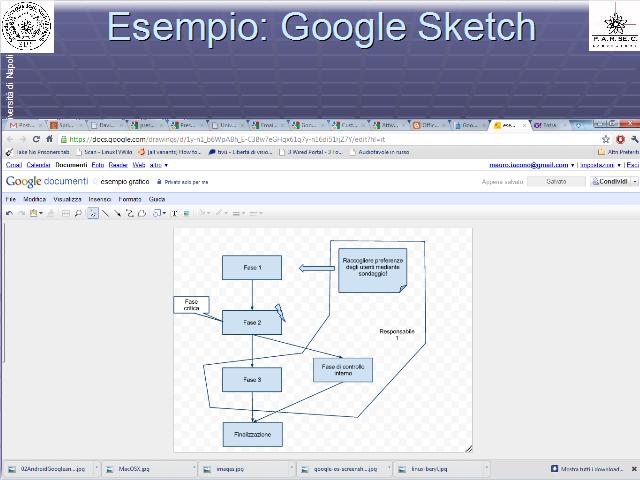Open the Gmail link
Image resolution: width=640 pixels, height=480 pixels.
(x=13, y=165)
